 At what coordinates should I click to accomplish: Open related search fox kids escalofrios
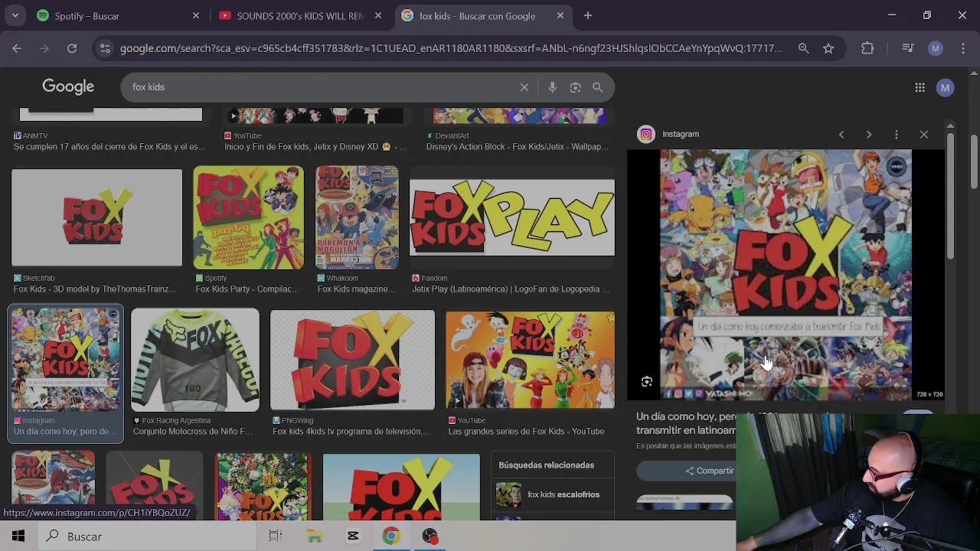pyautogui.click(x=553, y=494)
